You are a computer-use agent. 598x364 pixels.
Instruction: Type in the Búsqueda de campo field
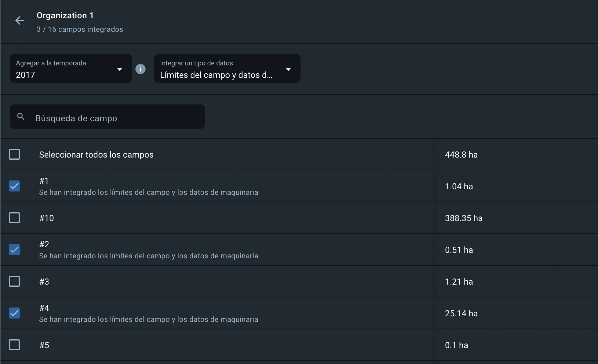[116, 118]
